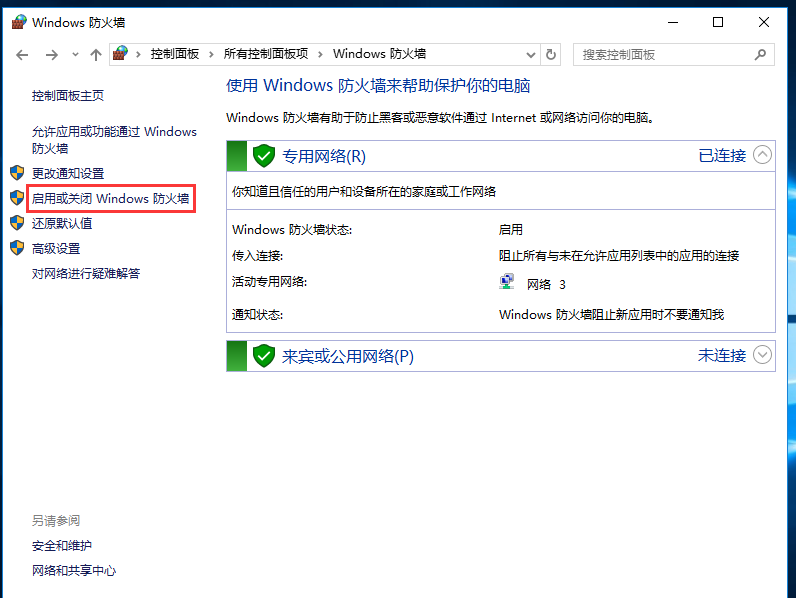Collapse the 专用网络 section chevron
Image resolution: width=796 pixels, height=598 pixels.
point(762,155)
